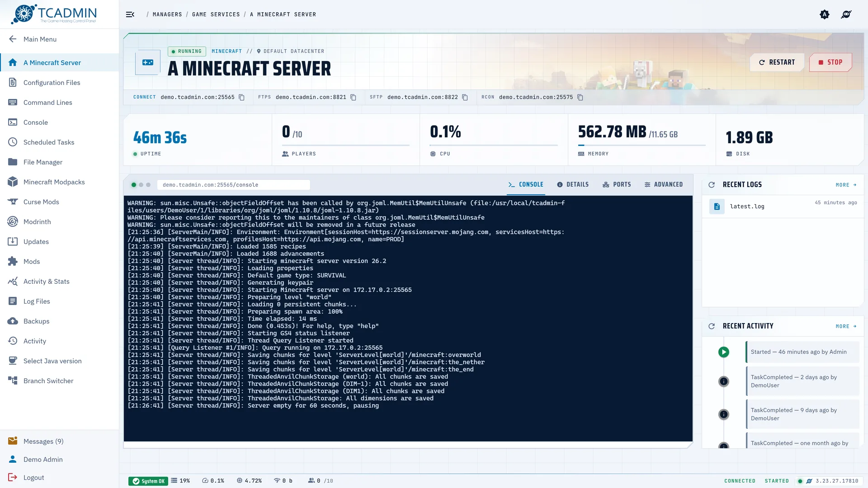Switch to the Ports tab
Viewport: 868px width, 488px height.
[x=617, y=185]
